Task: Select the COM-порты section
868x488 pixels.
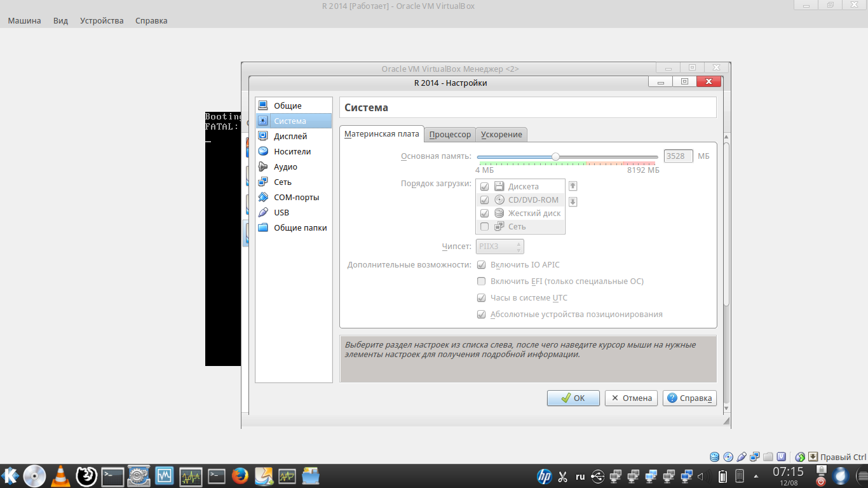Action: (296, 197)
